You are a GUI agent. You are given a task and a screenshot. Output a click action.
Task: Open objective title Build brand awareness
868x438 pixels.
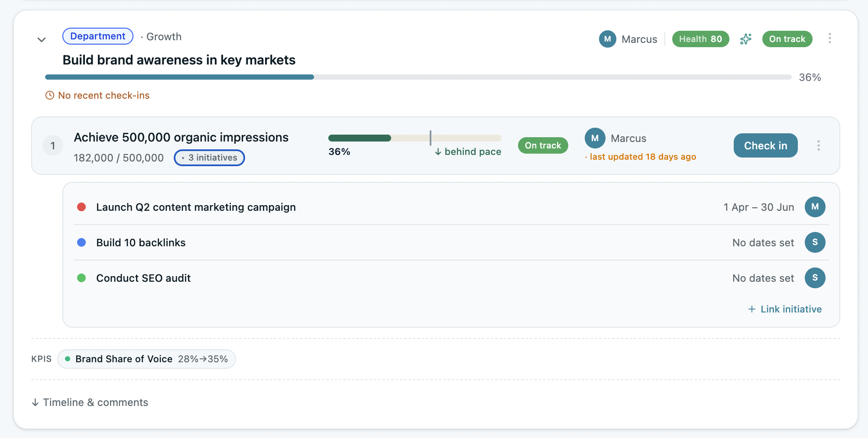pos(179,60)
